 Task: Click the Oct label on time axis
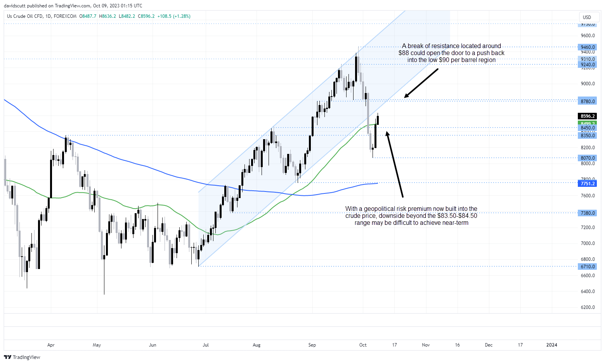tap(363, 345)
